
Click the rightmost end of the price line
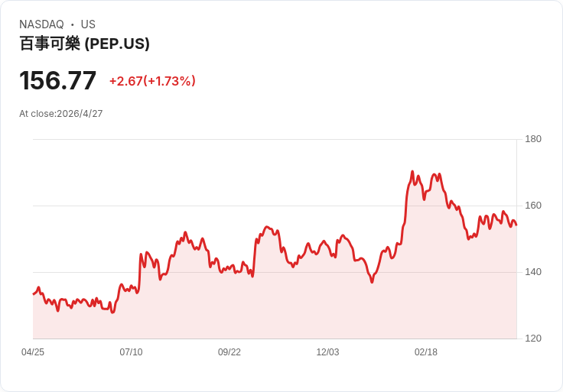[x=516, y=225]
